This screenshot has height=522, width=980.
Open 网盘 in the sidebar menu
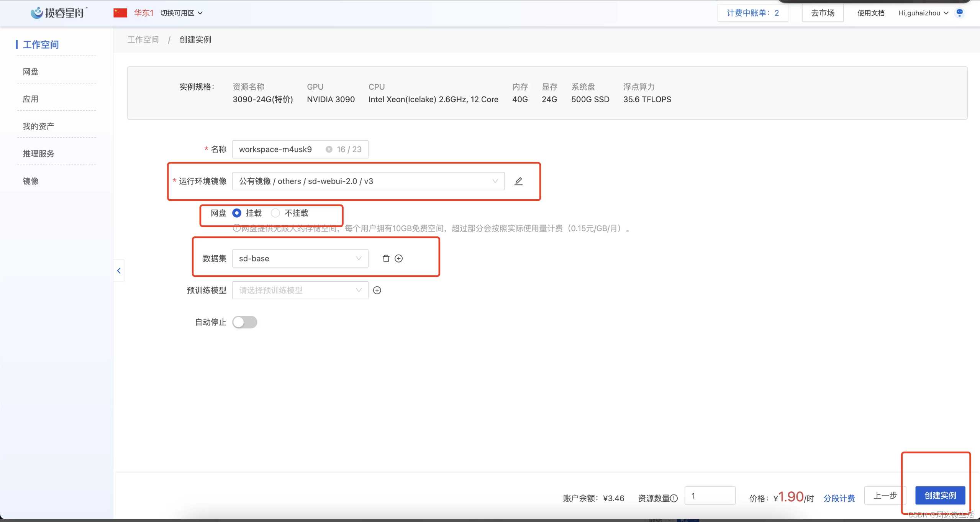pos(31,72)
